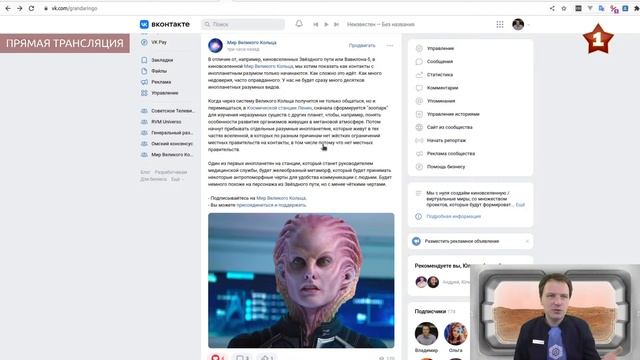
Task: Click the Файлы document icon
Action: click(144, 71)
